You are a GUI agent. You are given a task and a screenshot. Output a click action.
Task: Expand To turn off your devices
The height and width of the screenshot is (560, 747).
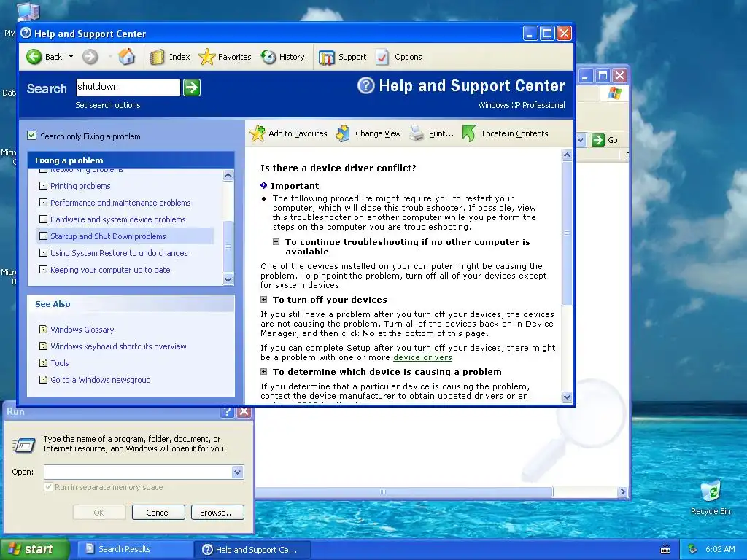pyautogui.click(x=264, y=300)
